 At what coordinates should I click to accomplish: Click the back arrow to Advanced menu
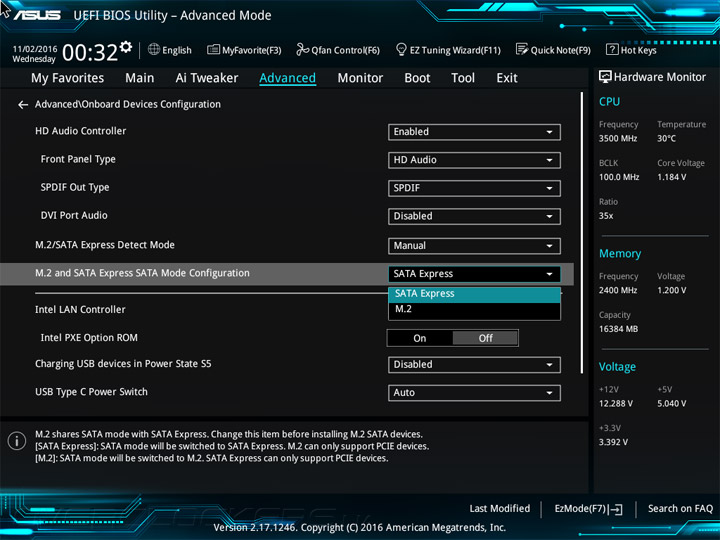point(23,105)
